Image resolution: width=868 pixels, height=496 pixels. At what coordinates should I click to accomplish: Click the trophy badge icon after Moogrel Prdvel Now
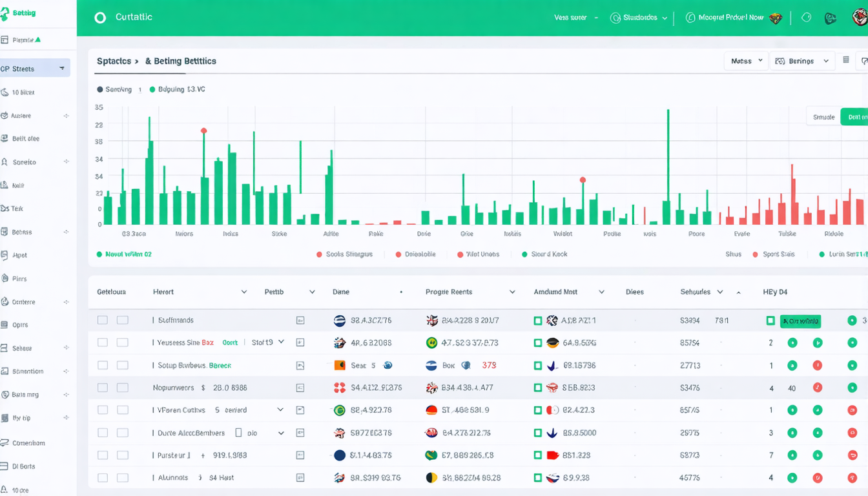click(776, 18)
